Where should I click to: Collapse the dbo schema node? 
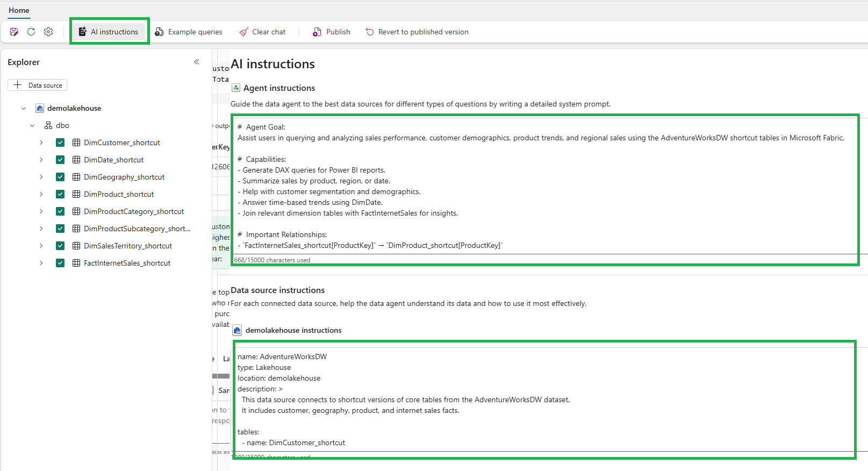click(32, 125)
